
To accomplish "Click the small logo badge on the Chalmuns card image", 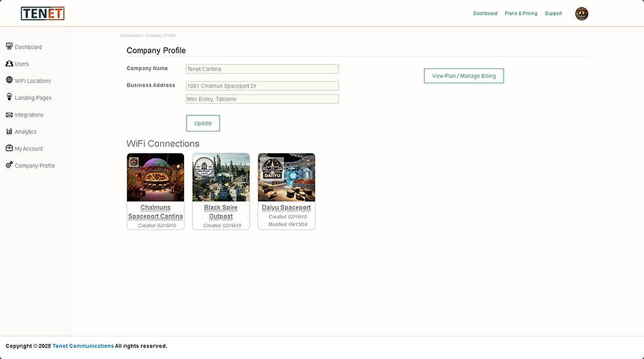I will tap(134, 162).
